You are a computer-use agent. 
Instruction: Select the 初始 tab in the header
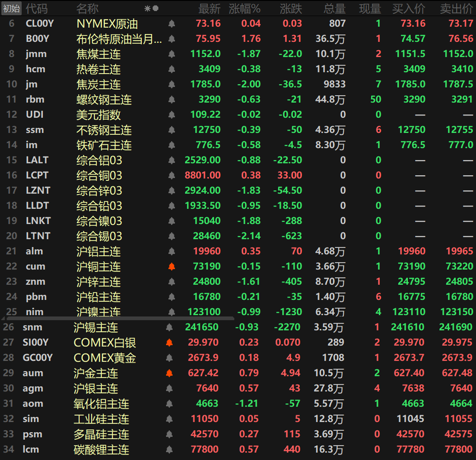click(12, 8)
